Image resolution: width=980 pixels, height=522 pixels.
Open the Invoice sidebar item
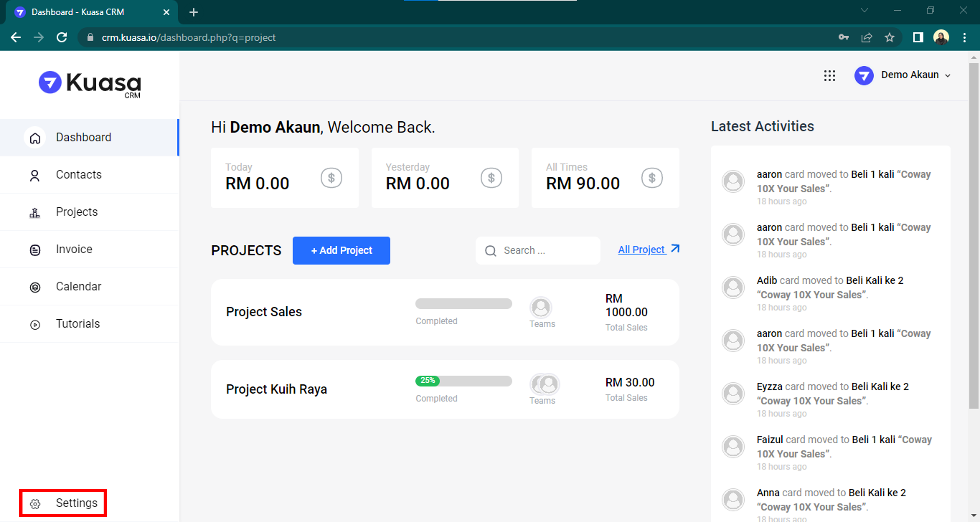point(74,249)
